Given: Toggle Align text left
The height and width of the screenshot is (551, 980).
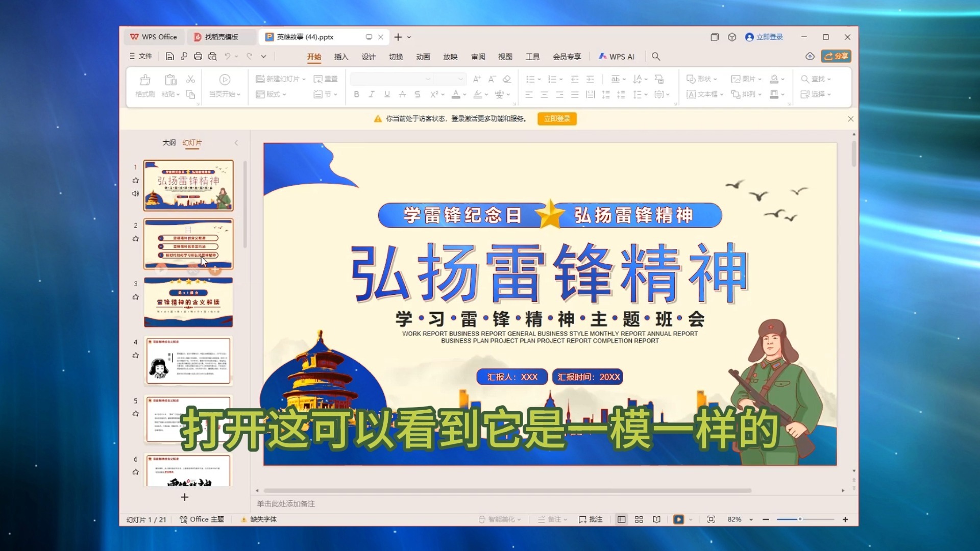Looking at the screenshot, I should [529, 94].
